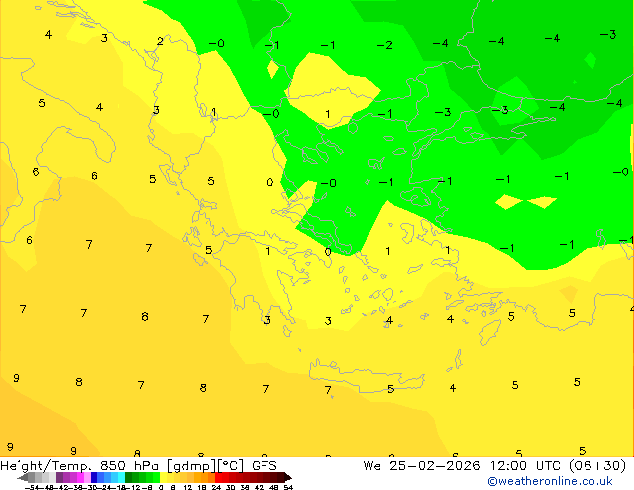The height and width of the screenshot is (490, 634).
Task: Click the "12:00 UTC" time text
Action: coord(525,466)
